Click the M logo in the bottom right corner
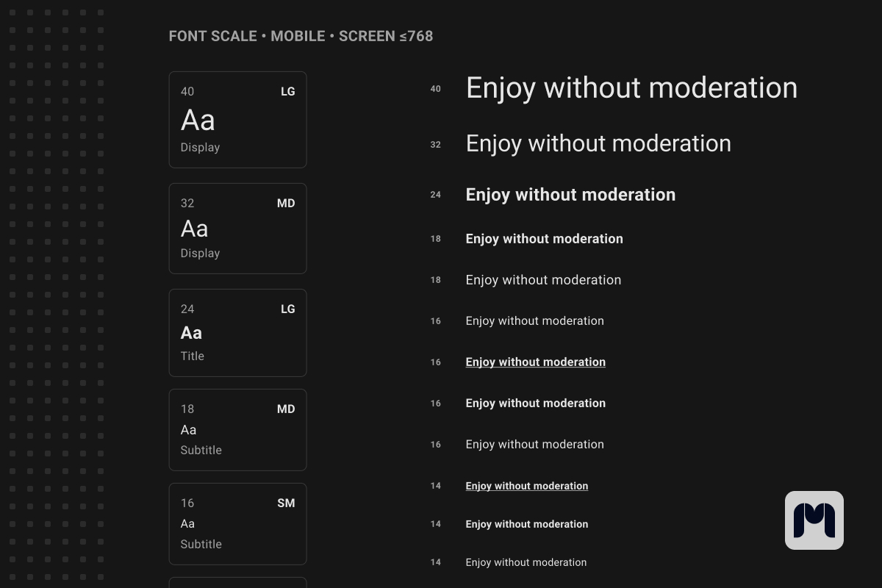 pyautogui.click(x=815, y=519)
